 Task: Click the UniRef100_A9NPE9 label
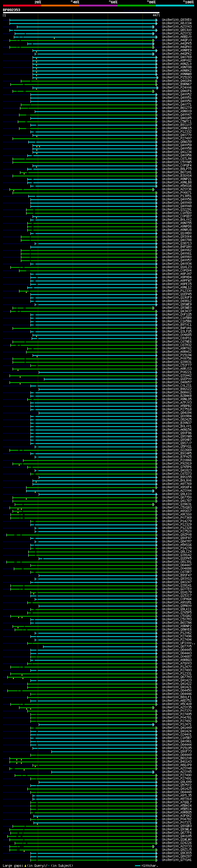(176, 50)
